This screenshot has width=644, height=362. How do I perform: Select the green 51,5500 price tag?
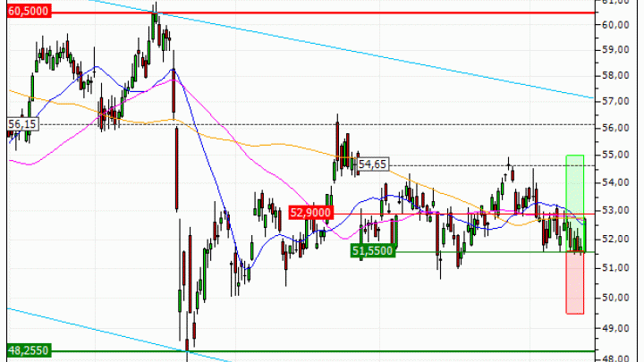point(373,252)
